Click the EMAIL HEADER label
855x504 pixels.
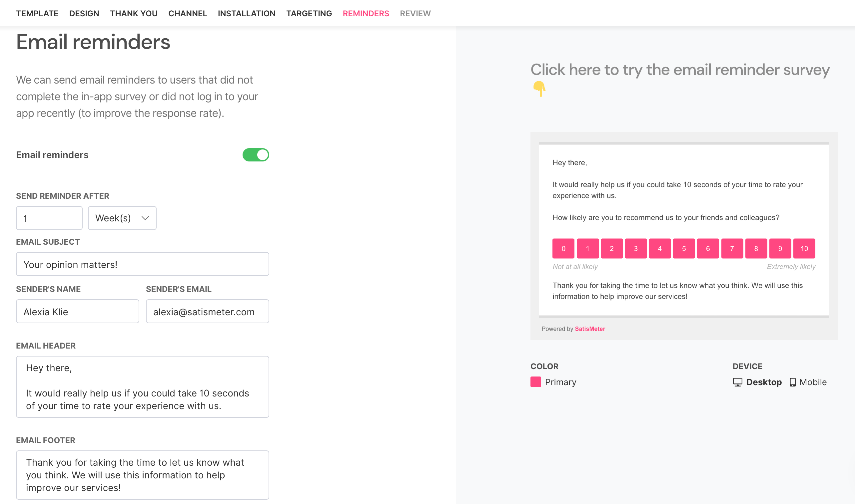[46, 346]
